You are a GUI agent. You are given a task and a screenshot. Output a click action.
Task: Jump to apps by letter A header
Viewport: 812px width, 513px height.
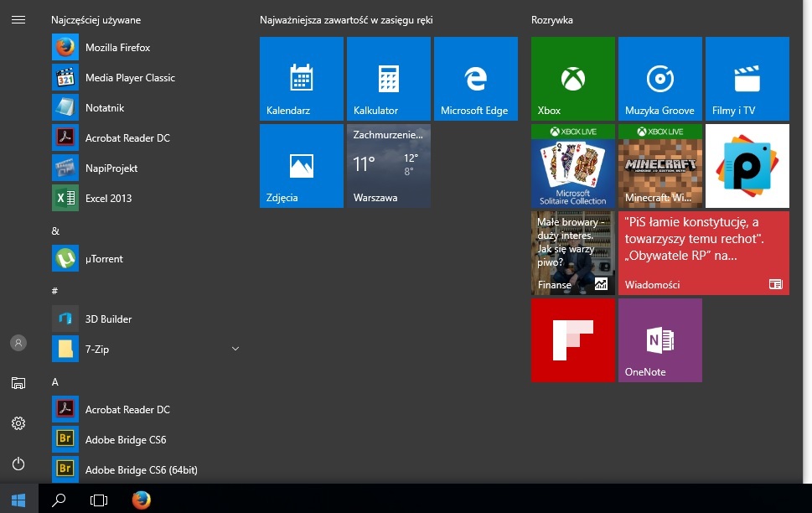coord(55,382)
